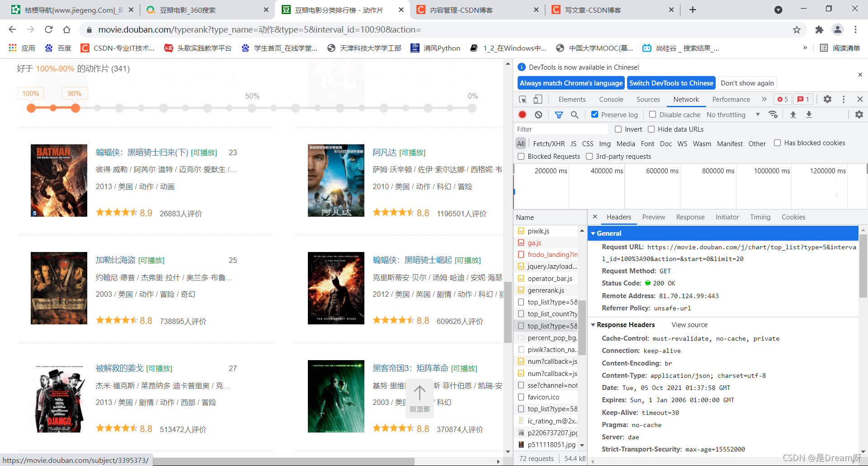Collapse the General section
Screen dimensions: 868x466
[593, 233]
